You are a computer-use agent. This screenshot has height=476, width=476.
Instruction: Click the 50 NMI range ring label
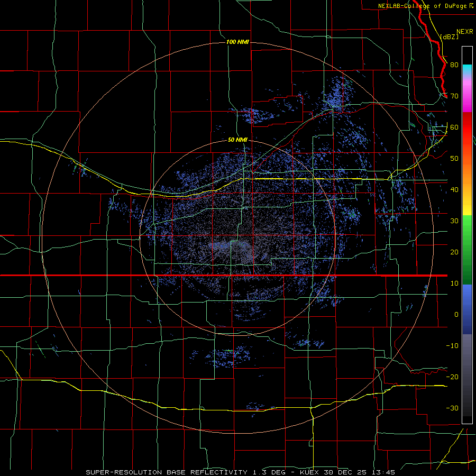pyautogui.click(x=237, y=140)
